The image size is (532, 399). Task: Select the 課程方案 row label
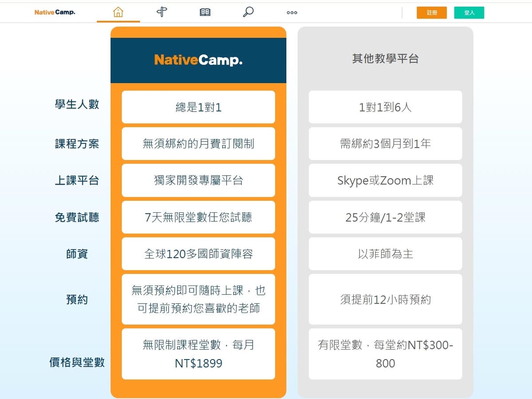tap(77, 144)
